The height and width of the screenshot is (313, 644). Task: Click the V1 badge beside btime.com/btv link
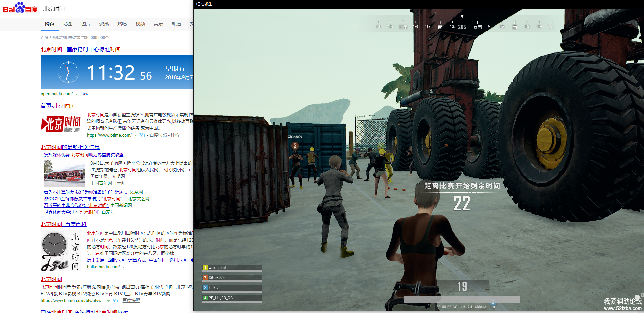point(115,301)
